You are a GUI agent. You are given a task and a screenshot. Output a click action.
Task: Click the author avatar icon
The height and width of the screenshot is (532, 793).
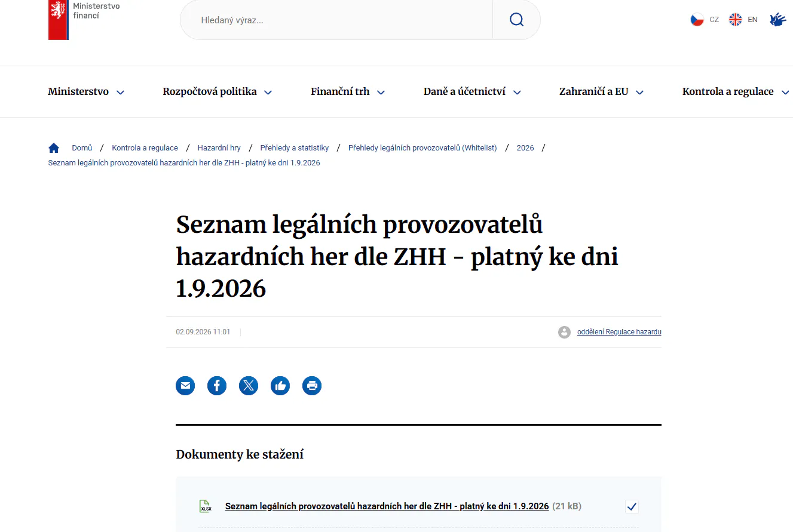point(564,332)
